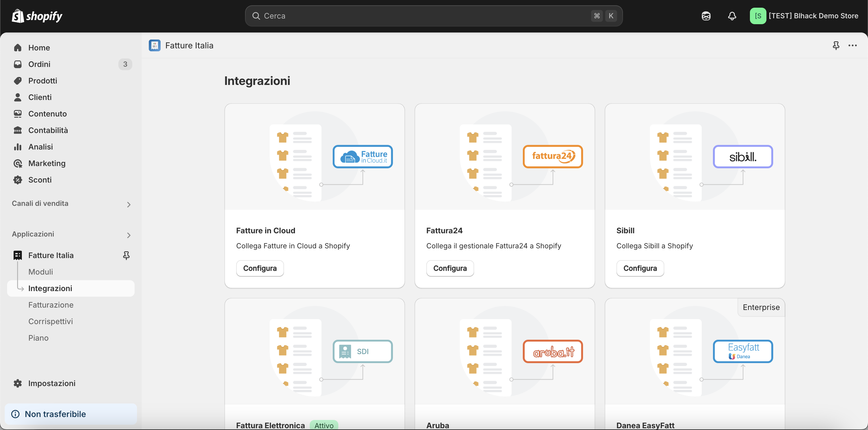Click the Integrazioni page heading
Viewport: 868px width, 430px height.
(257, 81)
